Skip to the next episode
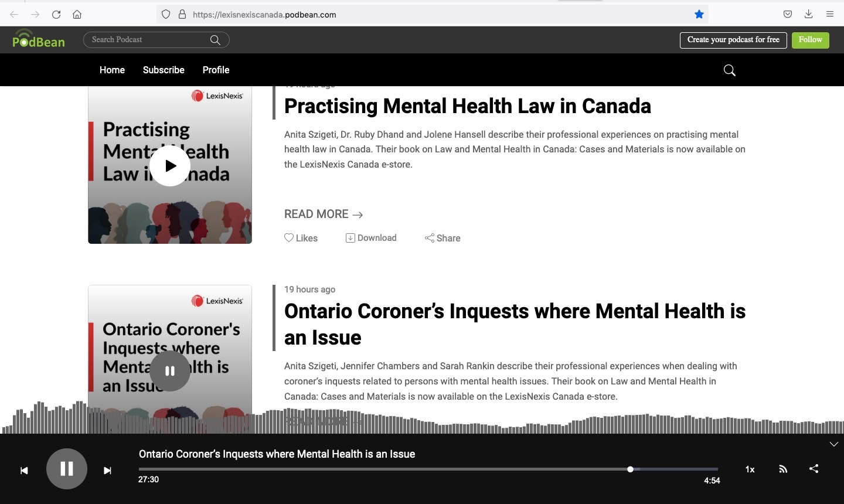Screen dimensions: 844x504 point(107,471)
